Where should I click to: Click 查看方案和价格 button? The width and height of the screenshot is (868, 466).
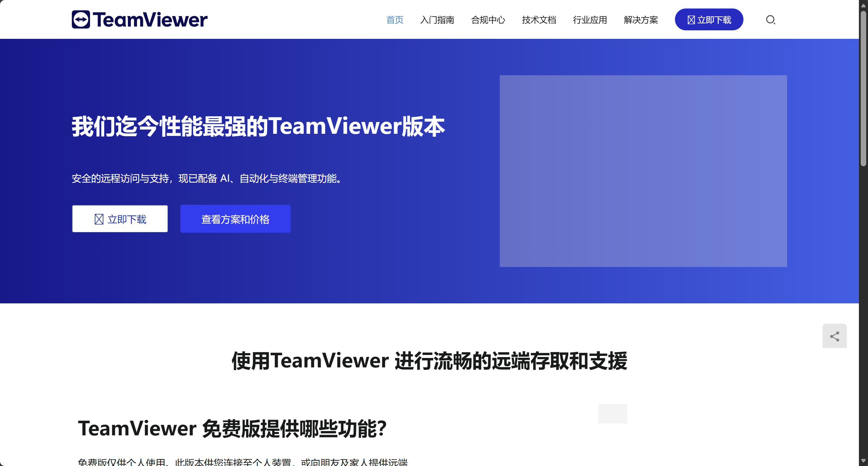(x=235, y=219)
